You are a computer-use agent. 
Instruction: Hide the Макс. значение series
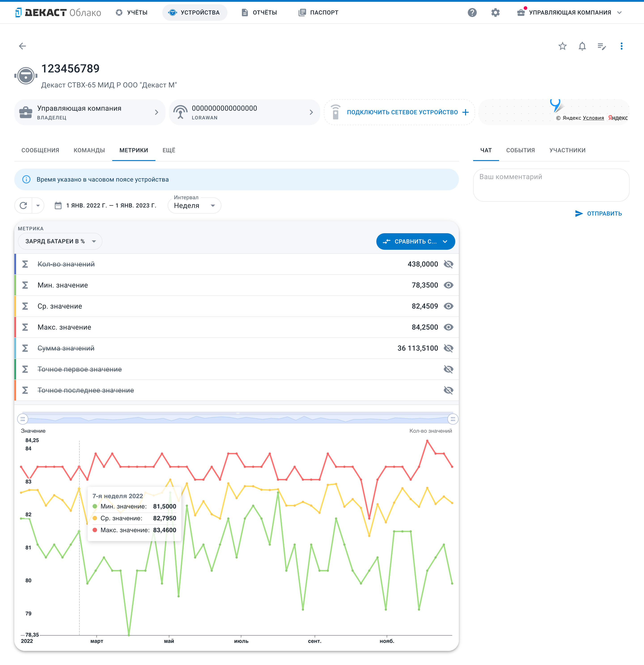(449, 327)
